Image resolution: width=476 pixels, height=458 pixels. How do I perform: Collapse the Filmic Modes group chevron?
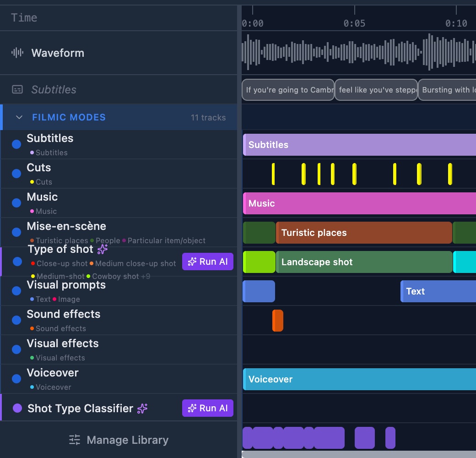click(x=19, y=117)
